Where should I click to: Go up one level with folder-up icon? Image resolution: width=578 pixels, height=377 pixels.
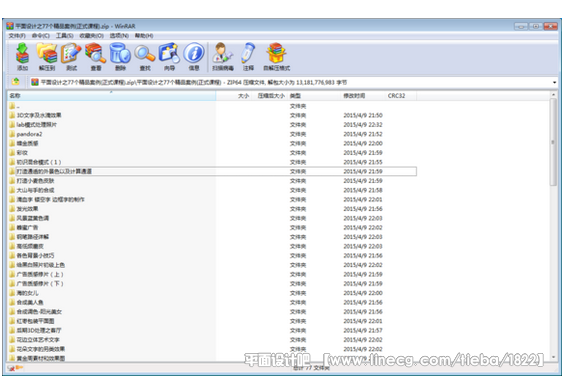(x=15, y=82)
